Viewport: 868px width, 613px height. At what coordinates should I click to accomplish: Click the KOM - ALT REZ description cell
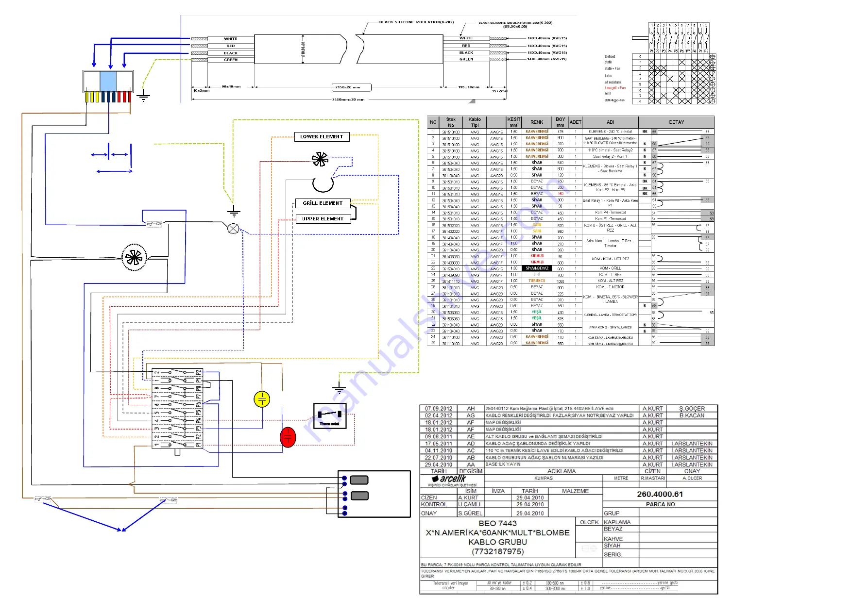coord(610,281)
